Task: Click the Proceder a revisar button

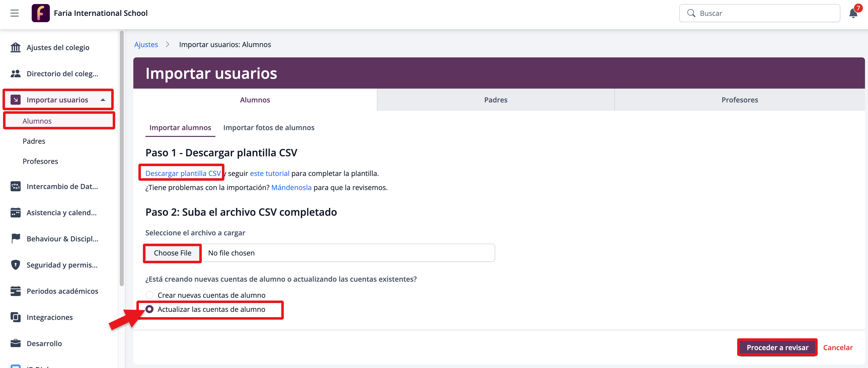Action: (777, 347)
